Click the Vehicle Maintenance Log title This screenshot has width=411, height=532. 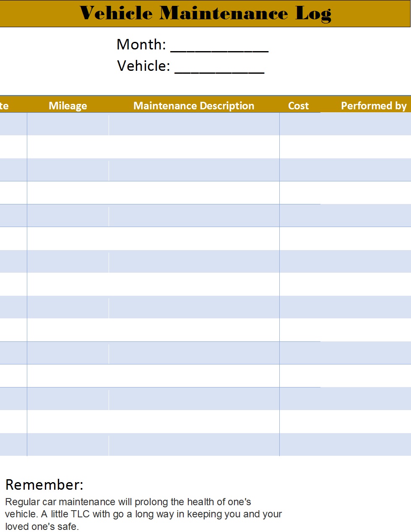pos(205,13)
